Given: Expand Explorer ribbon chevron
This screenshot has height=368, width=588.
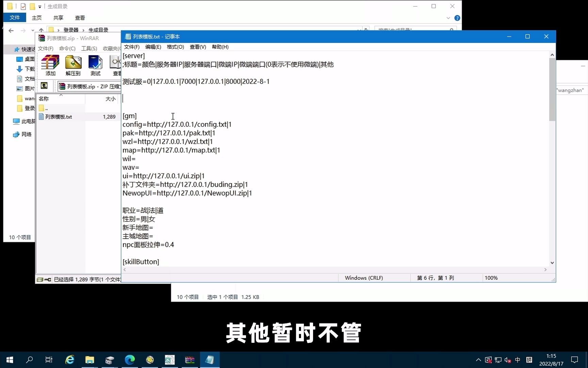Looking at the screenshot, I should point(448,18).
